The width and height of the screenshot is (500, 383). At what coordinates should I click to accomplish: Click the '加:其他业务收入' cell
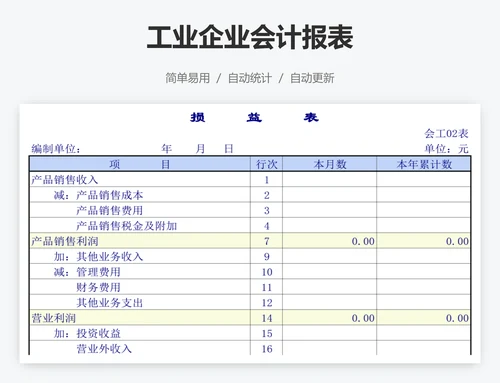(x=140, y=257)
